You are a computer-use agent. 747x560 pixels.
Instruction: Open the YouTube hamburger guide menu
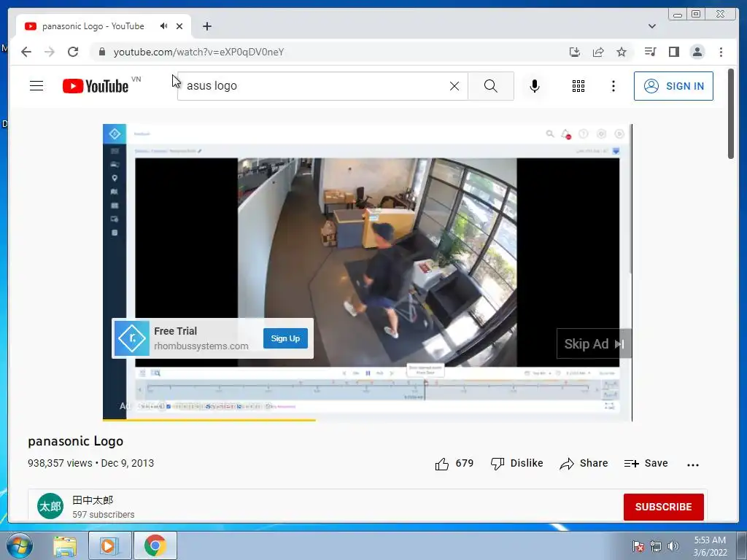(x=36, y=86)
